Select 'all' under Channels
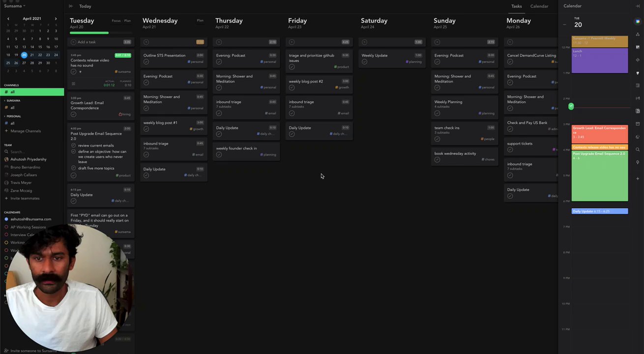 point(32,92)
